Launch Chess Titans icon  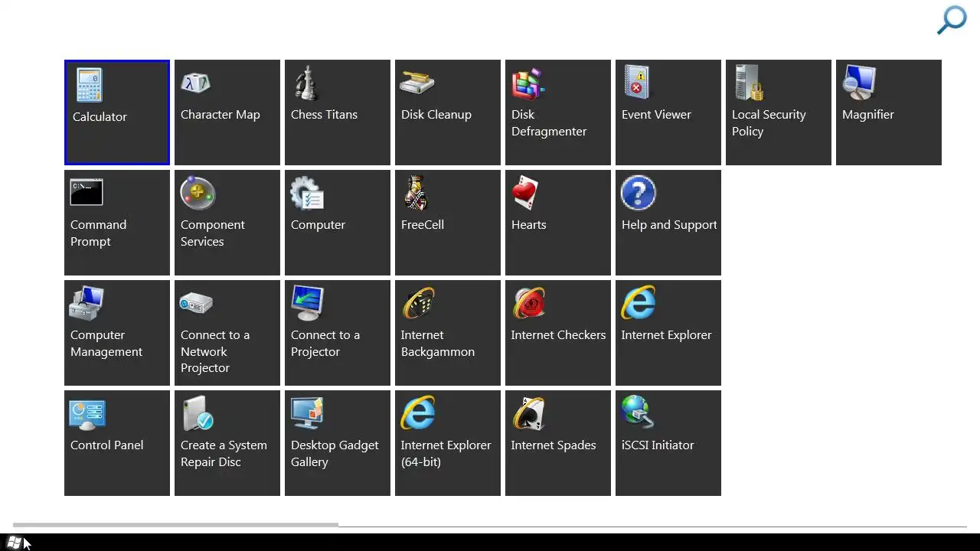(306, 83)
